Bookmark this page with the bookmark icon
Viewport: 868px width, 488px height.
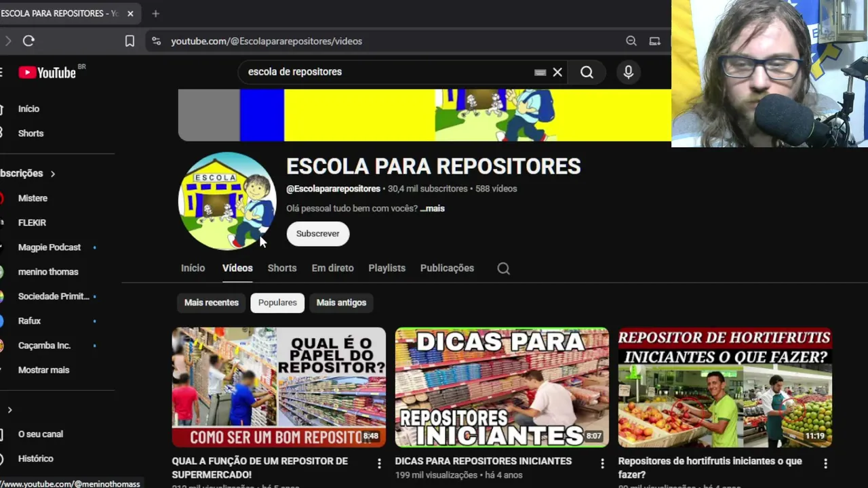pos(130,41)
